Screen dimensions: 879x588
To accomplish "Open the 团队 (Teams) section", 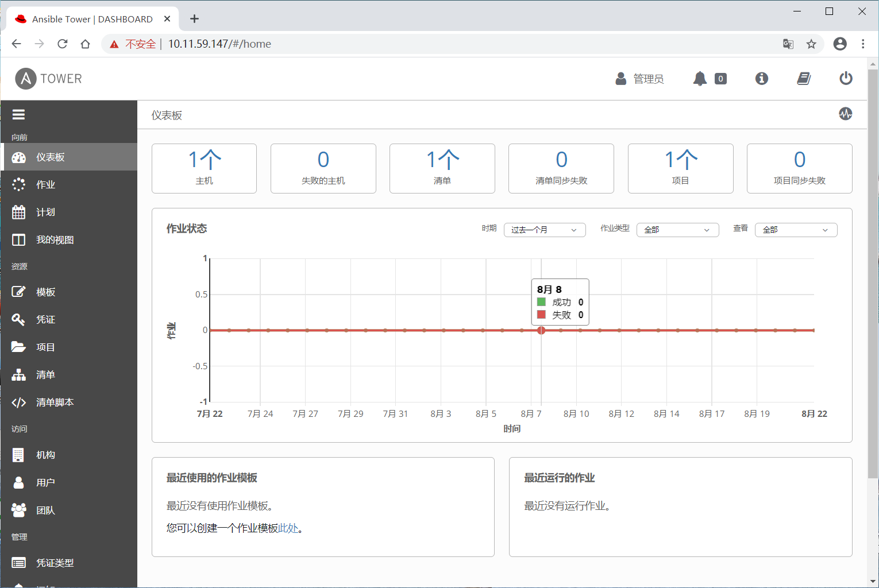I will click(45, 510).
